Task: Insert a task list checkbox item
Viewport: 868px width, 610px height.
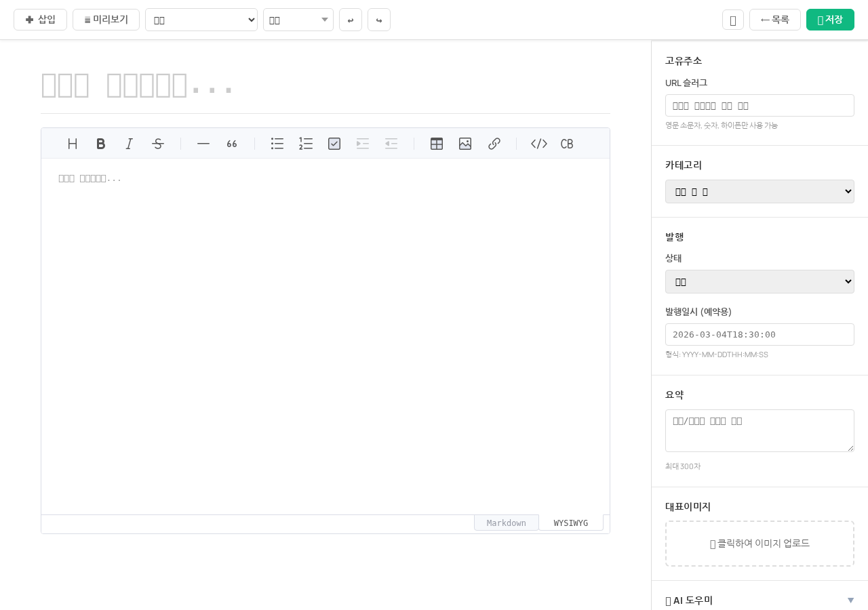Action: pyautogui.click(x=334, y=144)
